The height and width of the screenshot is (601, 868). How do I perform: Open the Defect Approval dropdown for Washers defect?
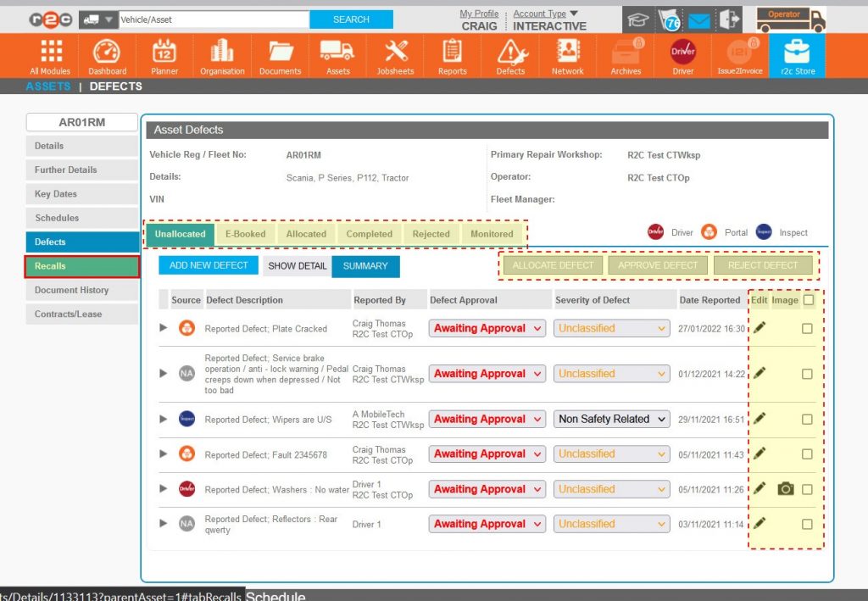coord(487,489)
